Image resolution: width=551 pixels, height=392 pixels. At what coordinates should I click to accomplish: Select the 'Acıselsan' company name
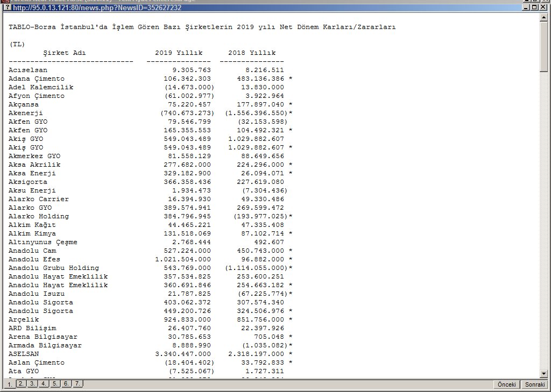[28, 70]
